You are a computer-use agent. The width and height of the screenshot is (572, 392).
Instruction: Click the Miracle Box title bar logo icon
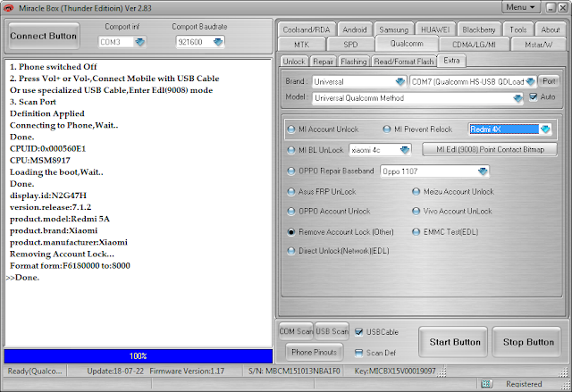coord(8,8)
